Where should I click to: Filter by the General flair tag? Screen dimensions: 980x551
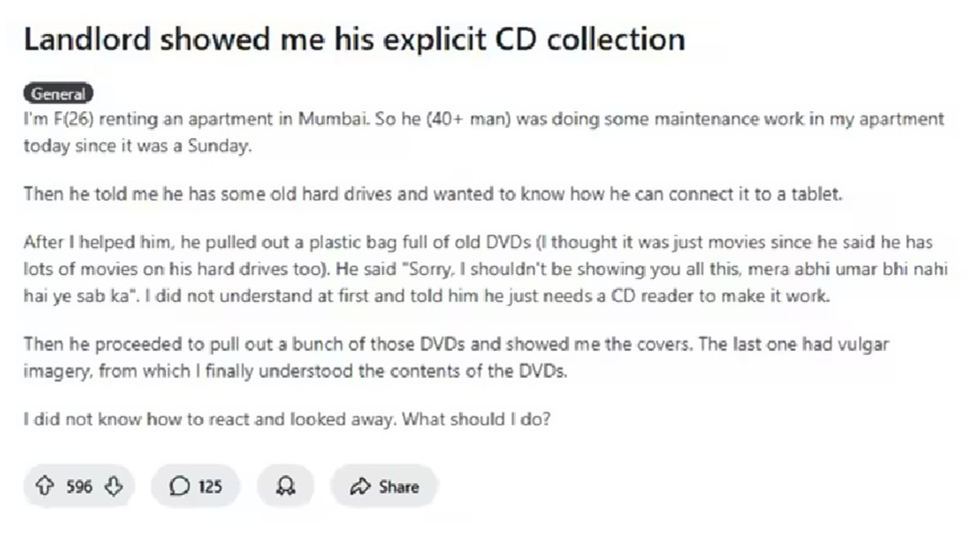(59, 94)
